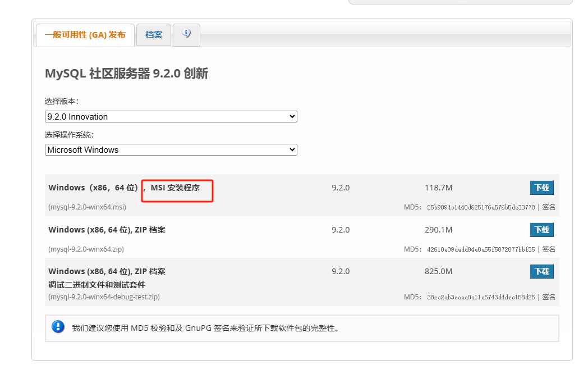Open 签名 link for debug-test.zip row

click(549, 297)
